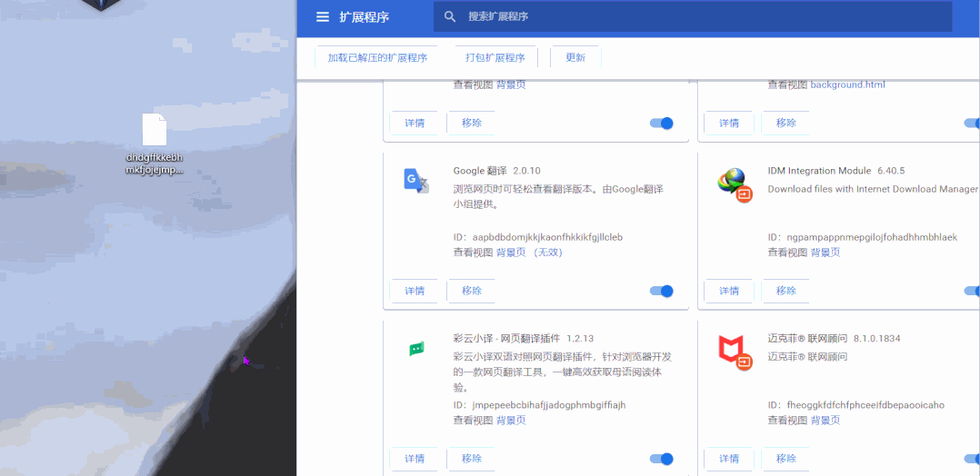Image resolution: width=980 pixels, height=476 pixels.
Task: Open the extensions hamburger menu
Action: click(323, 17)
